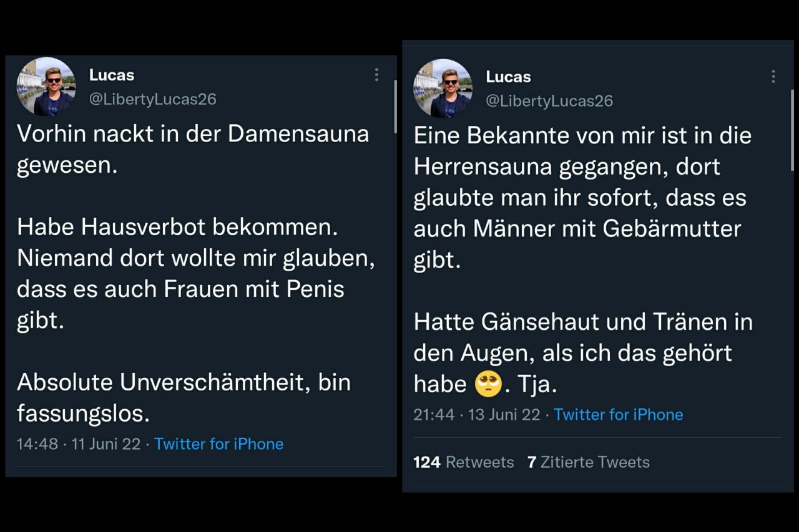Click the @LibertyLucas26 handle on the Herrensauna tweet
This screenshot has width=799, height=532.
click(549, 100)
